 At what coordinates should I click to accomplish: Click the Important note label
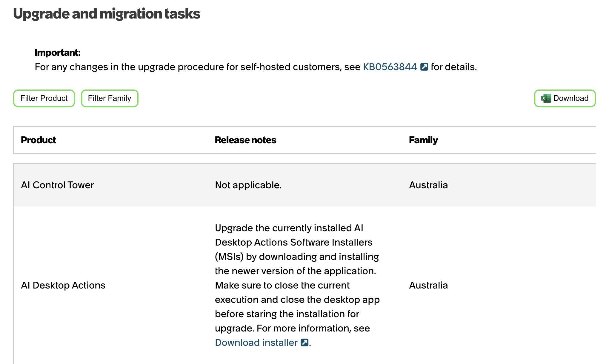(x=58, y=53)
